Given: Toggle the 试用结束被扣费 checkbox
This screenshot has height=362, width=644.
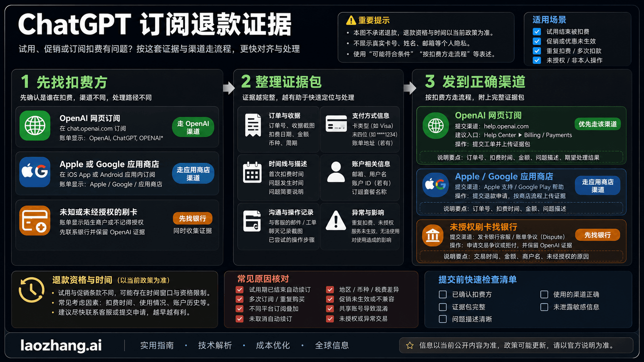Looking at the screenshot, I should click(x=537, y=32).
